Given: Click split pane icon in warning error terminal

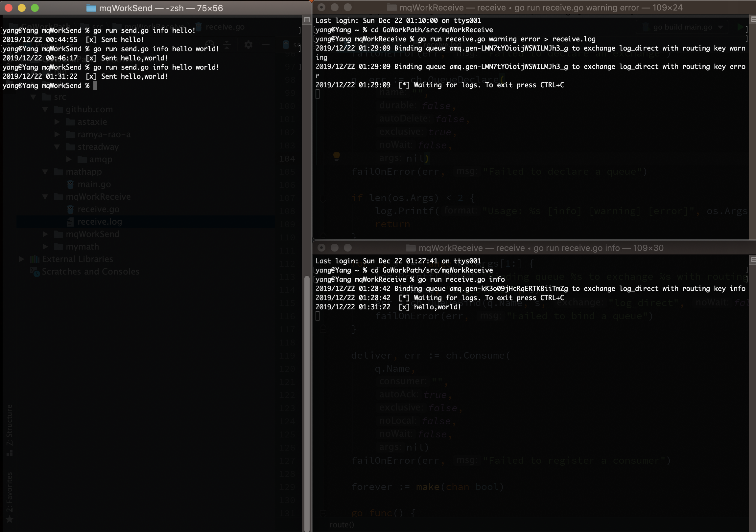Looking at the screenshot, I should pyautogui.click(x=753, y=20).
